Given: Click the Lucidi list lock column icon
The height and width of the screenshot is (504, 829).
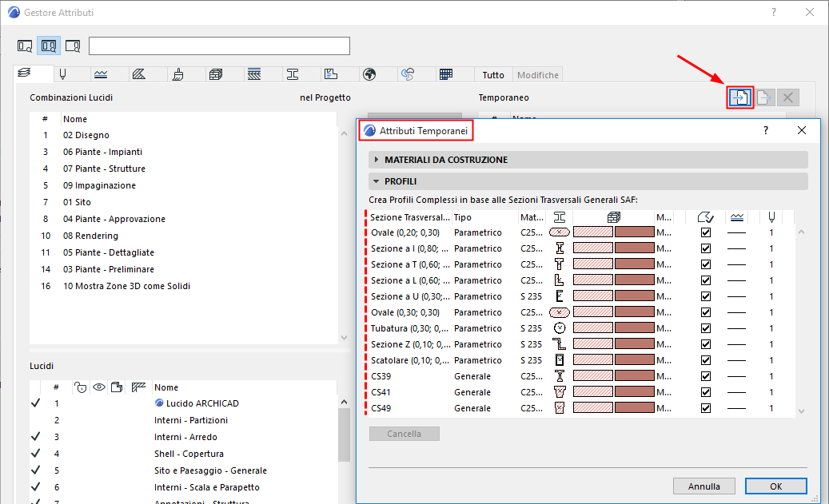Looking at the screenshot, I should tap(80, 387).
